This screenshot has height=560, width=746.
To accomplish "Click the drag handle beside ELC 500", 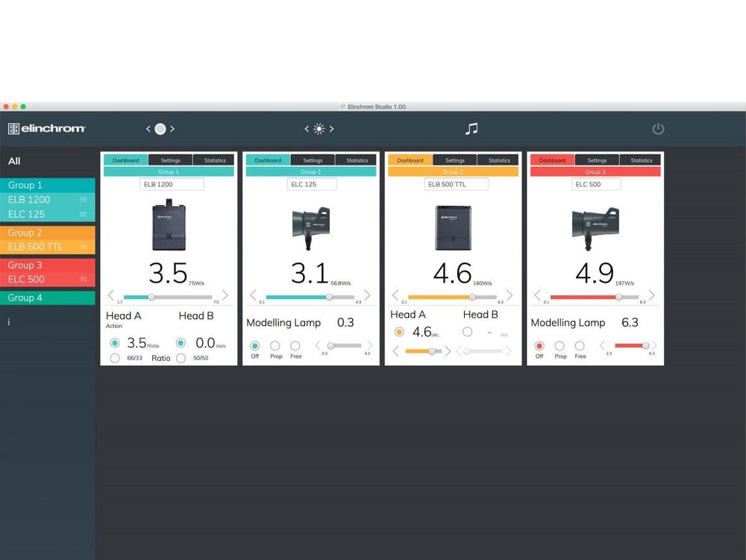I will coord(84,279).
